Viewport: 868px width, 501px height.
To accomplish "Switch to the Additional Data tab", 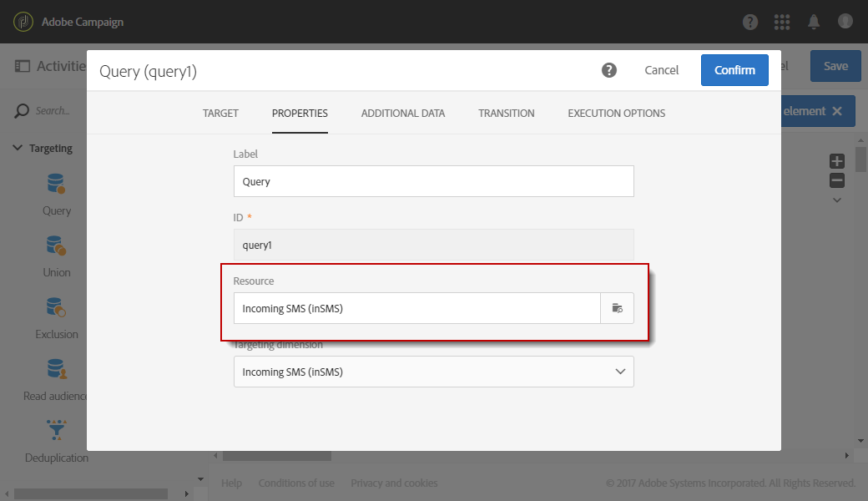I will click(402, 113).
